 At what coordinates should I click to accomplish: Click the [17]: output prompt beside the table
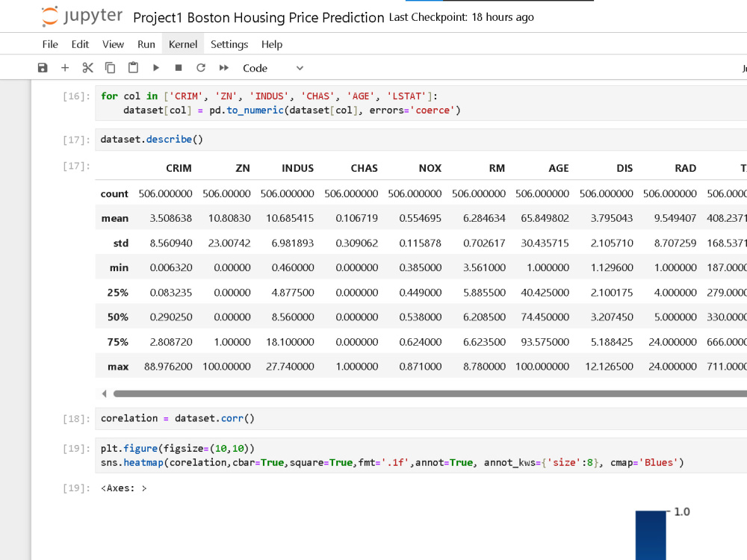[x=76, y=166]
